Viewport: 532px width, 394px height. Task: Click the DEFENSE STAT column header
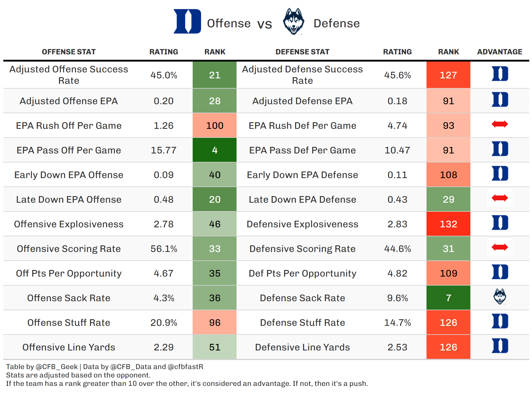click(302, 52)
